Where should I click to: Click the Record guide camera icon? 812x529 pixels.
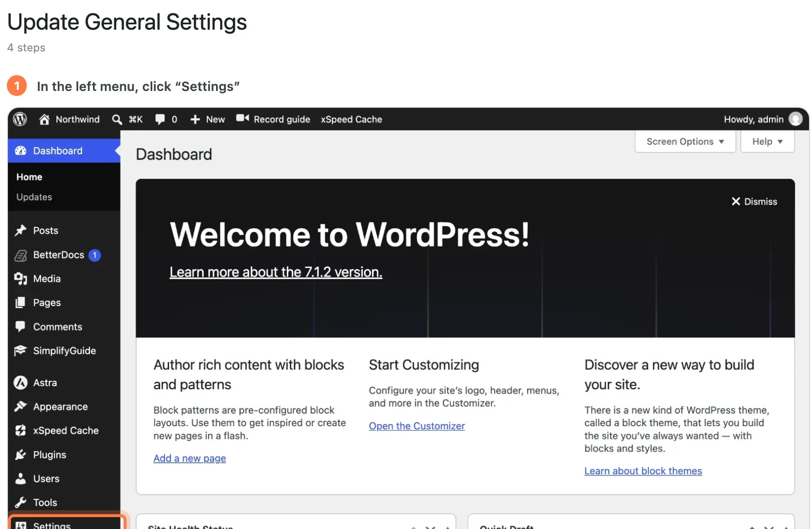click(242, 118)
